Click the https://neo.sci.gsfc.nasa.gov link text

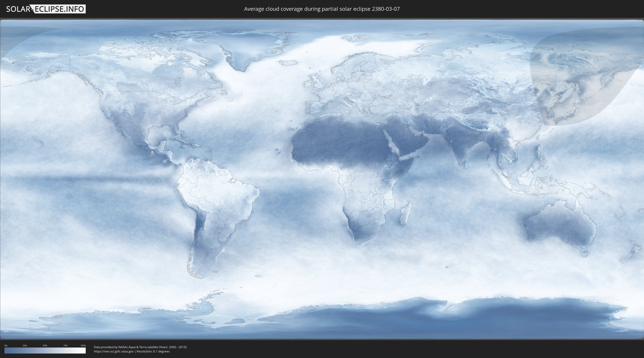[113, 351]
